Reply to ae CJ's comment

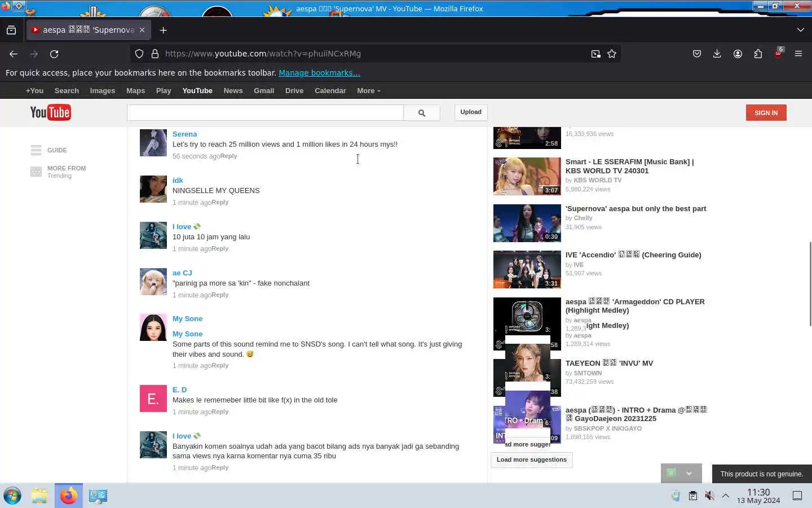[x=220, y=295]
